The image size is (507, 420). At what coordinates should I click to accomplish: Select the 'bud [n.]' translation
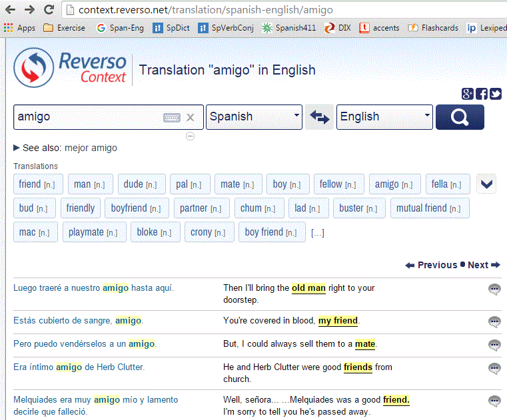(x=35, y=208)
